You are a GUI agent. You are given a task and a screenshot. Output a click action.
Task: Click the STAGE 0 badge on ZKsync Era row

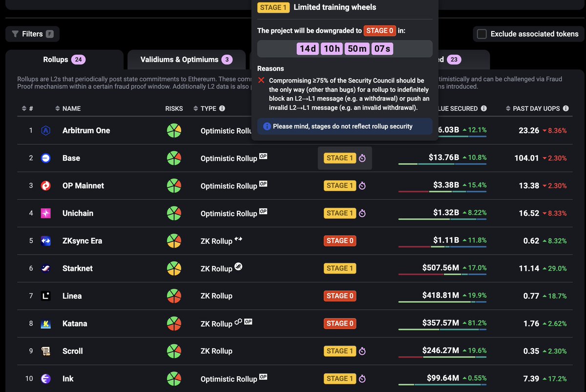(340, 241)
